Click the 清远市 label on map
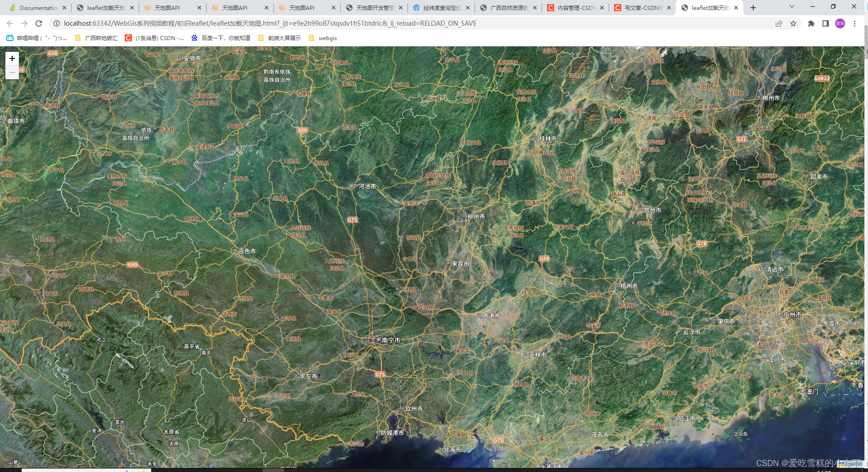Screen dimensions: 868x472 pyautogui.click(x=775, y=269)
